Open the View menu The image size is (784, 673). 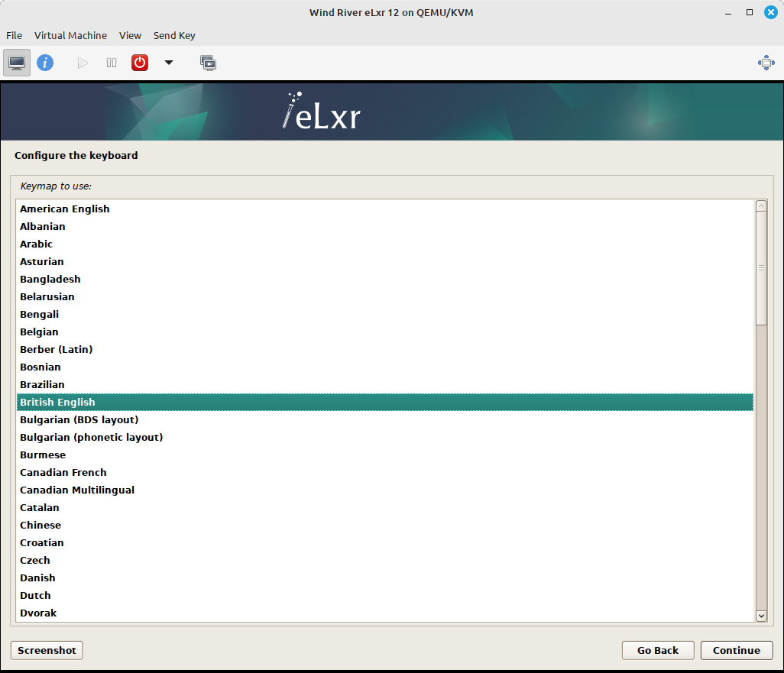(x=130, y=35)
